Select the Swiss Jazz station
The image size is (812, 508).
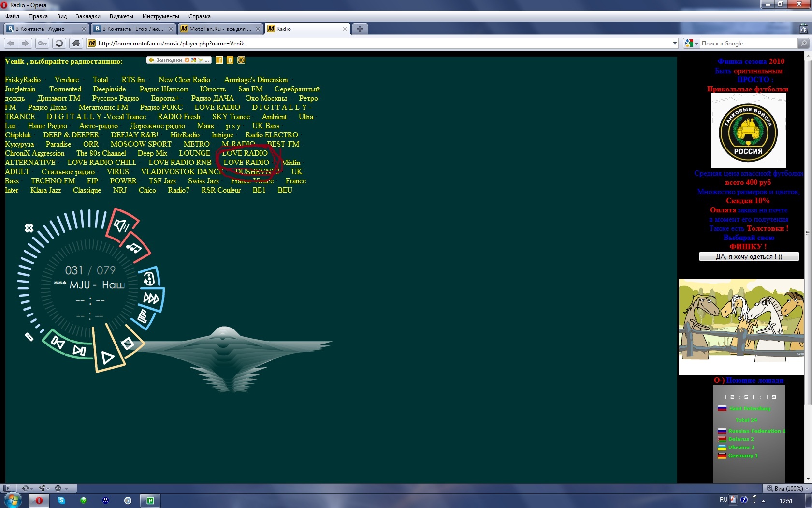point(203,181)
